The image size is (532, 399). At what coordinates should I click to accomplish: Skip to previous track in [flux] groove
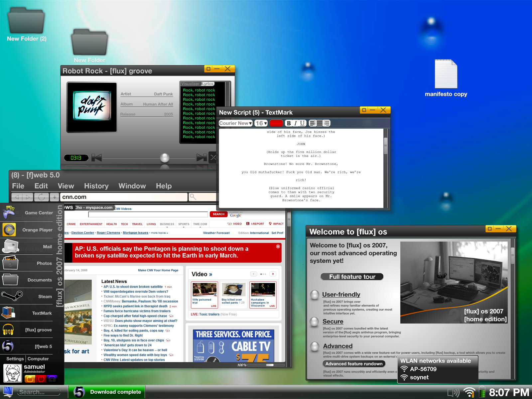(96, 157)
